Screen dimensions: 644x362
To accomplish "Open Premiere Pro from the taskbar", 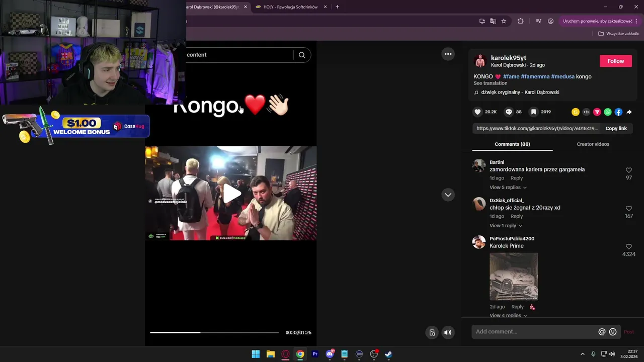I will pyautogui.click(x=315, y=354).
